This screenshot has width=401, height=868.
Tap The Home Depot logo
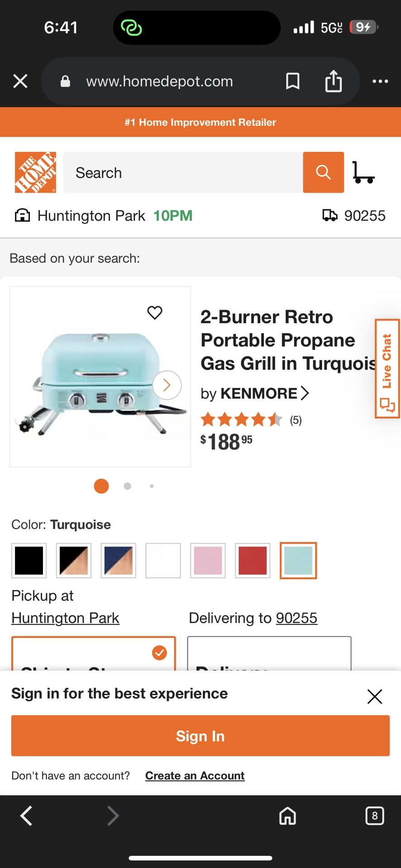coord(35,172)
